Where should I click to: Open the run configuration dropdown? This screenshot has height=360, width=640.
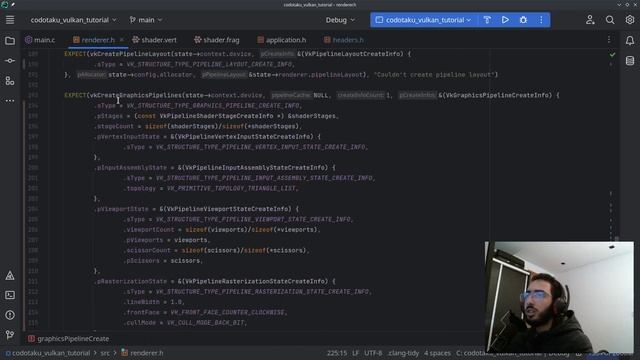pos(423,20)
